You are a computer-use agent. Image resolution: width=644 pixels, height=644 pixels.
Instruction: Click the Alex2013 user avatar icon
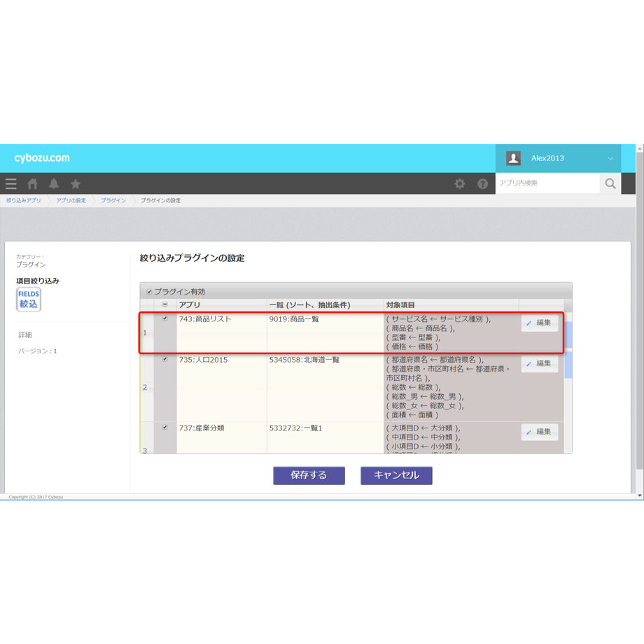tap(513, 158)
